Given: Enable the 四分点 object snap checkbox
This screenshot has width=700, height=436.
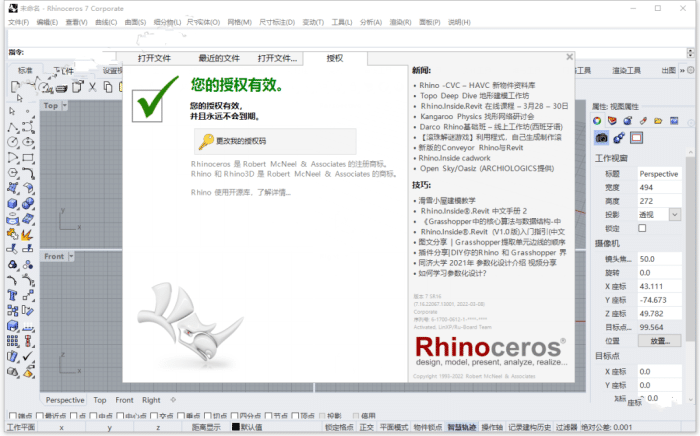Looking at the screenshot, I should tap(235, 416).
